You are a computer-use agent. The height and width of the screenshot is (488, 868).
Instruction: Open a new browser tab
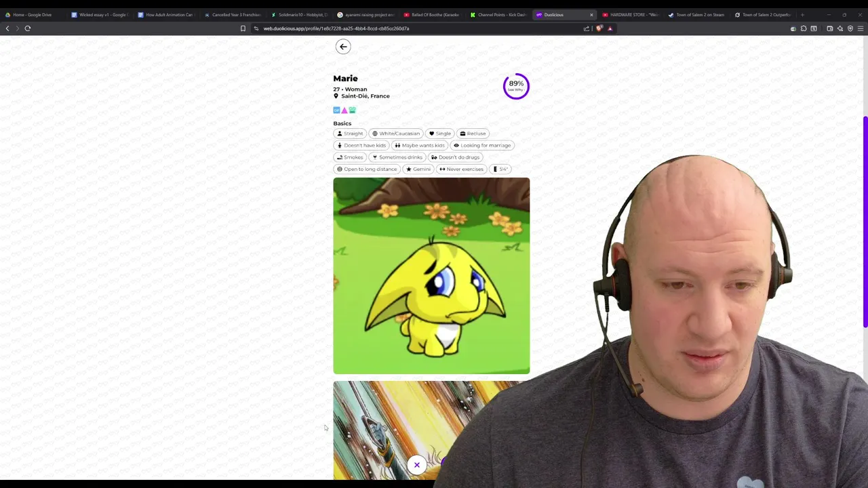coord(802,14)
